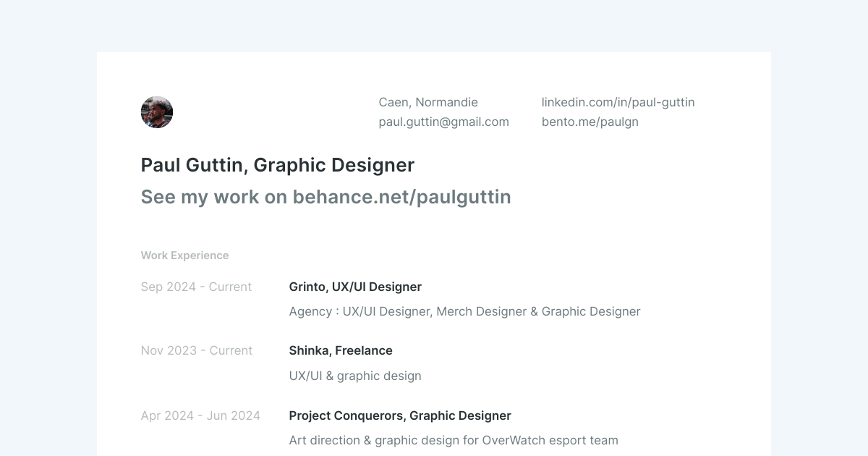Viewport: 868px width, 456px height.
Task: Click the UX/UI & graphic design description
Action: [355, 376]
